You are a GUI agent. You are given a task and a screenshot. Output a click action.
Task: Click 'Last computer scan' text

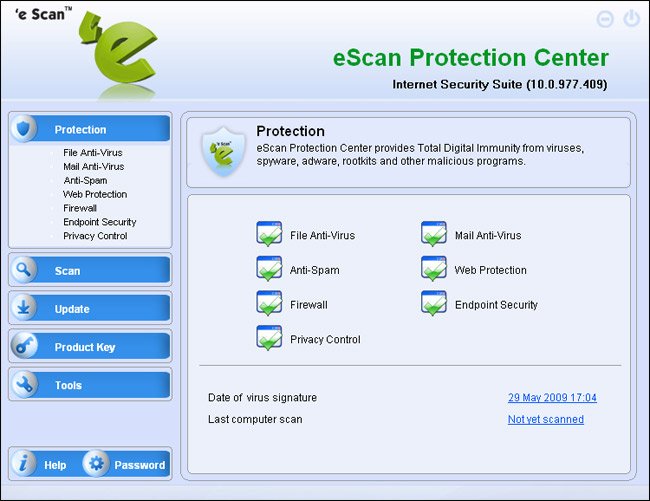[x=255, y=419]
